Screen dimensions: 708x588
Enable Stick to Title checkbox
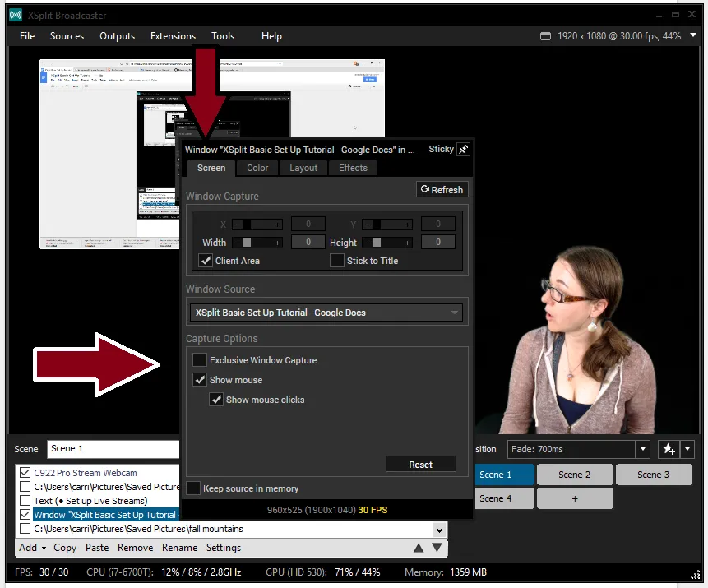click(x=337, y=261)
